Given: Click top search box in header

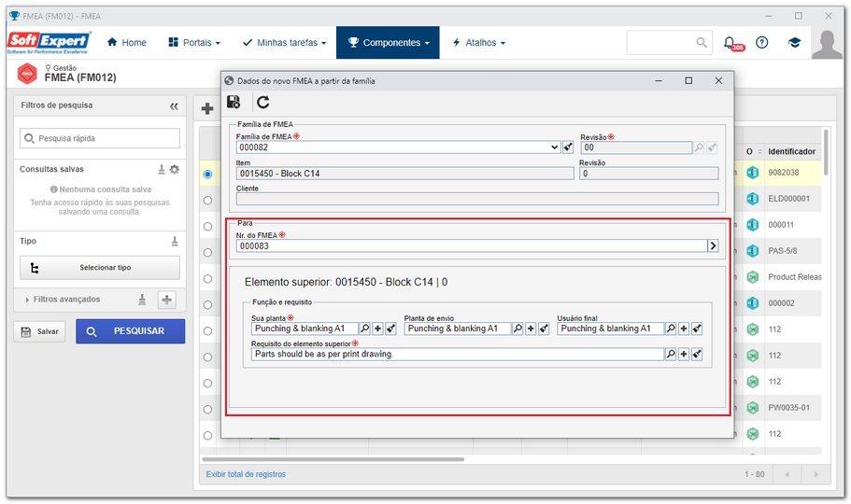Looking at the screenshot, I should coord(669,42).
